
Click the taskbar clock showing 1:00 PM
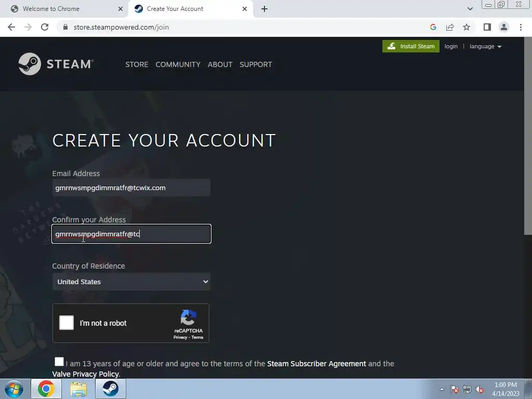pos(506,389)
